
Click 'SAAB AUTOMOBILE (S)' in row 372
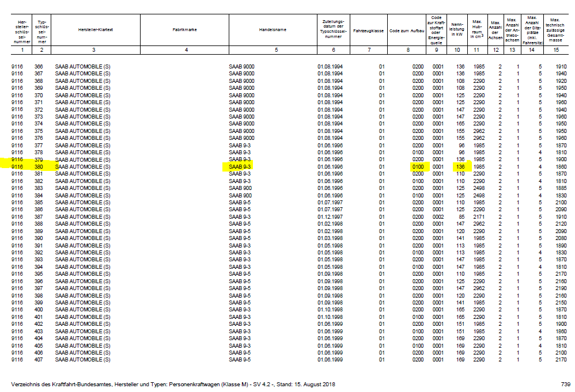coord(82,109)
